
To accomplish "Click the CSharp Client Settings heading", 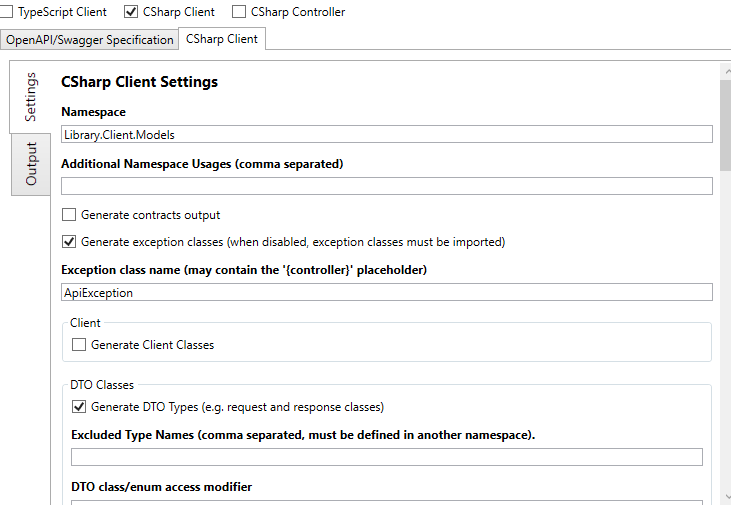I will coord(139,82).
